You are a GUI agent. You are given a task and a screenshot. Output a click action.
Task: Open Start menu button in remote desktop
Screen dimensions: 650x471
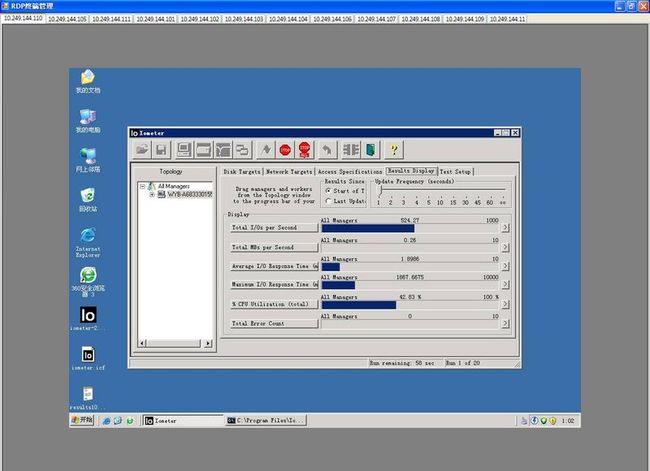tap(82, 420)
